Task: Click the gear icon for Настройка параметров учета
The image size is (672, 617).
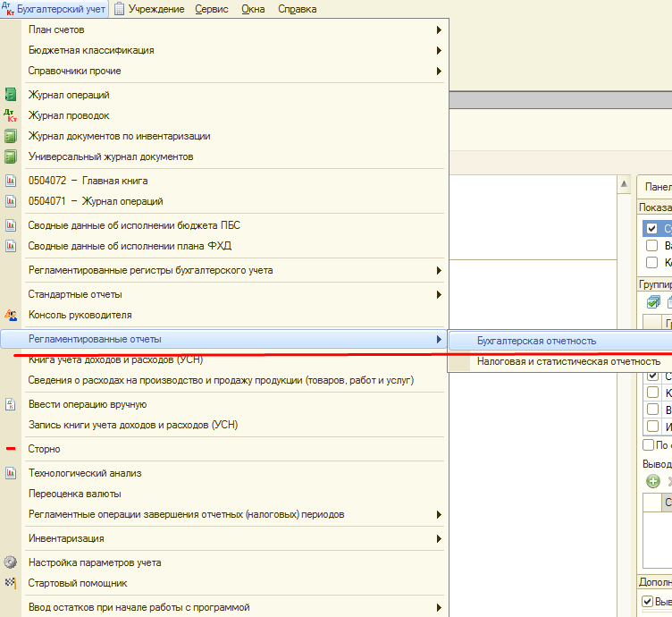Action: click(11, 562)
